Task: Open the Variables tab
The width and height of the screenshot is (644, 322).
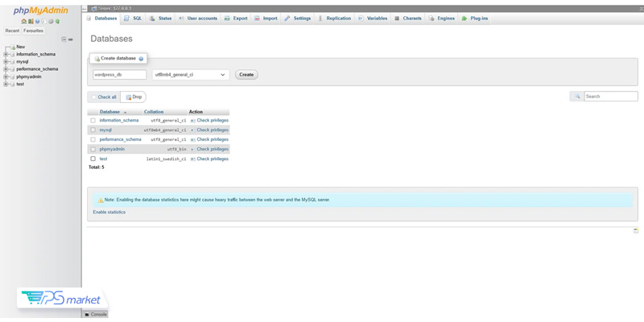Action: click(x=373, y=19)
